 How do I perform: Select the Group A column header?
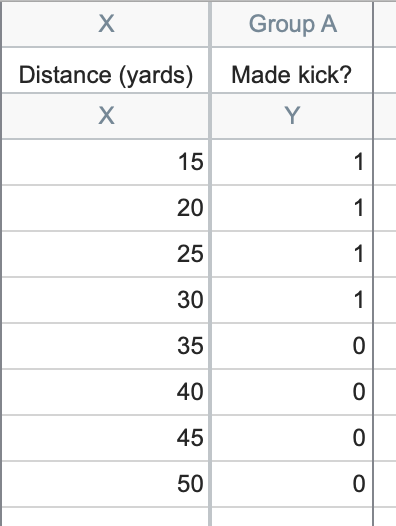[x=292, y=24]
